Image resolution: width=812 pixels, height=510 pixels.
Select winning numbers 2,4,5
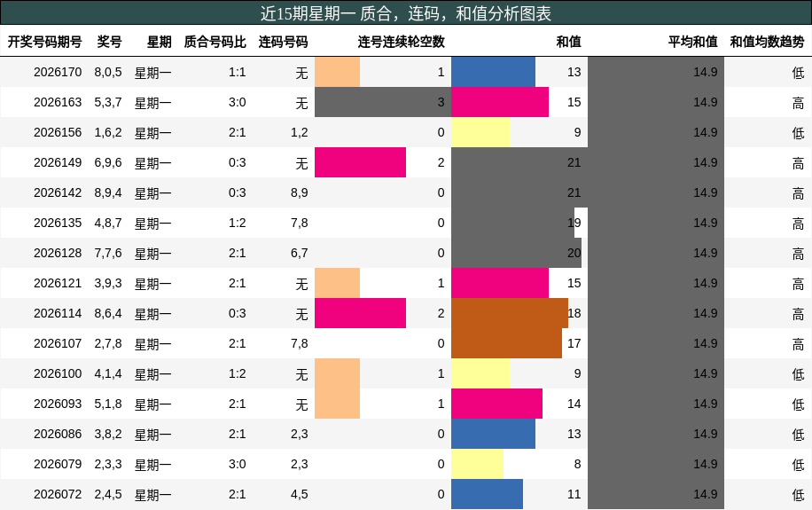(108, 494)
